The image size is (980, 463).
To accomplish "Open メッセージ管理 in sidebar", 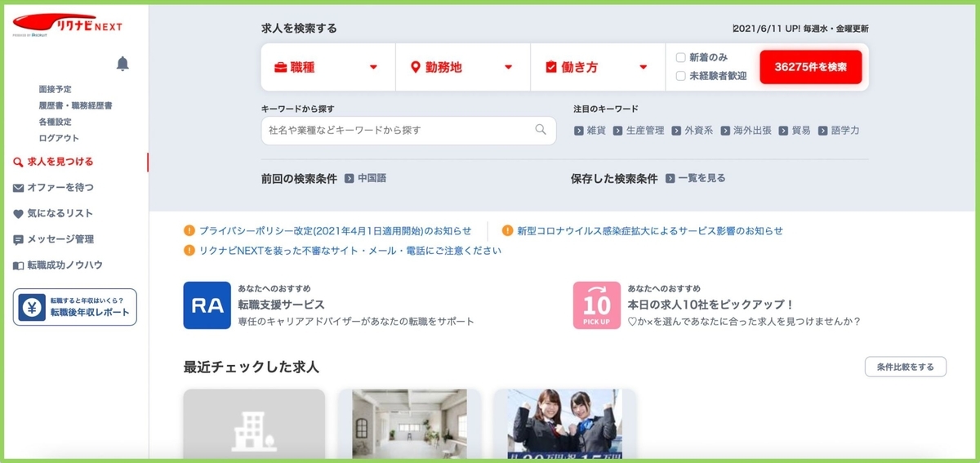I will click(60, 240).
